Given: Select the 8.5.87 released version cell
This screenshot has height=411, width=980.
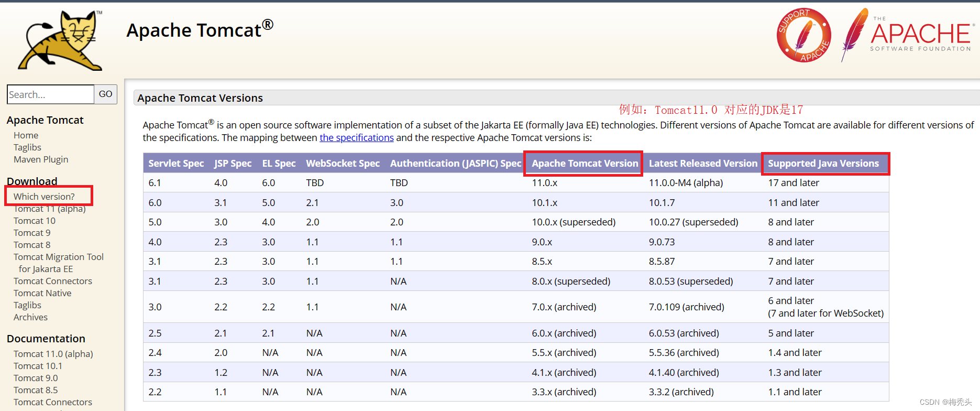Looking at the screenshot, I should pos(662,262).
